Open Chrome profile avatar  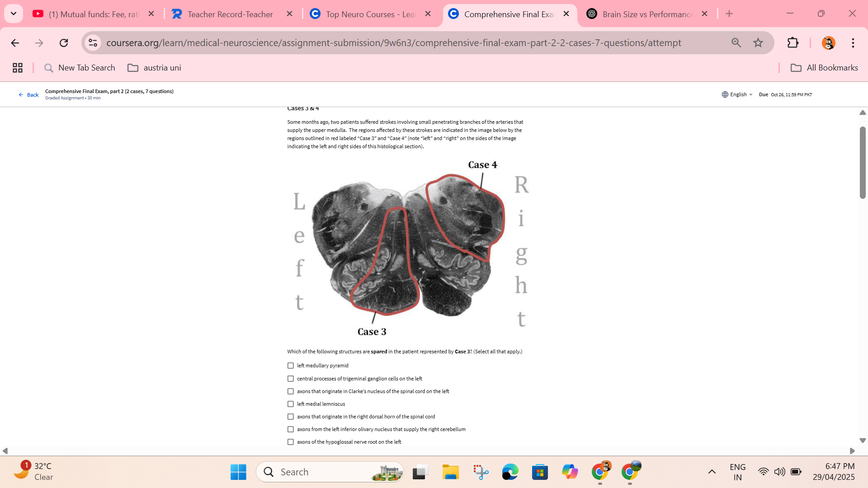(x=828, y=43)
